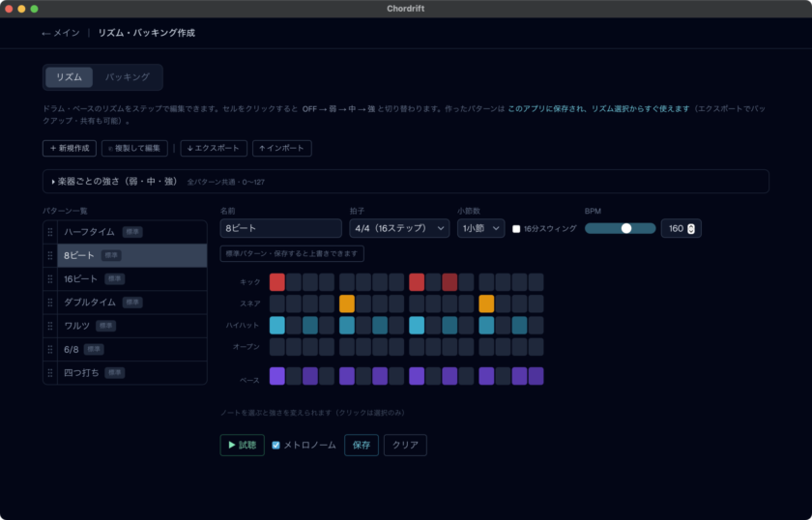This screenshot has height=520, width=812.
Task: Click the エクスポート button
Action: [214, 148]
